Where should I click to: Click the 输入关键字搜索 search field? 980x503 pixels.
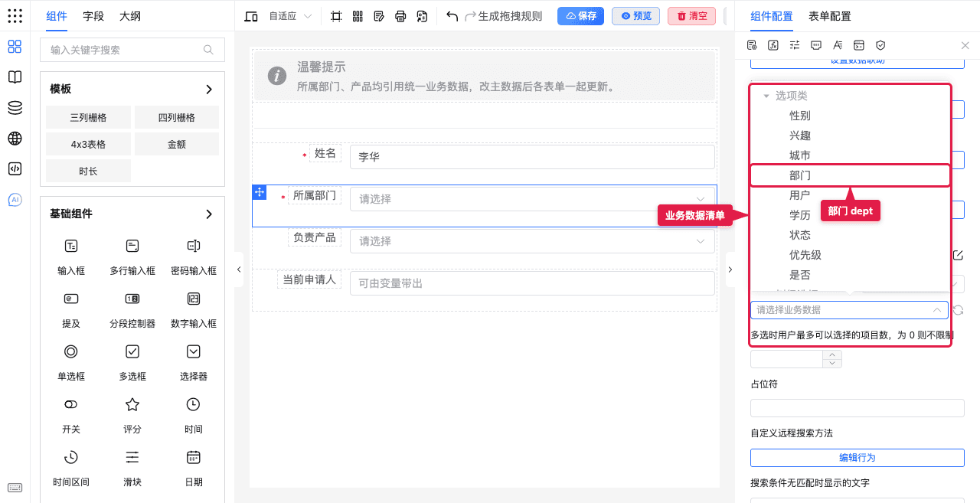pos(132,50)
